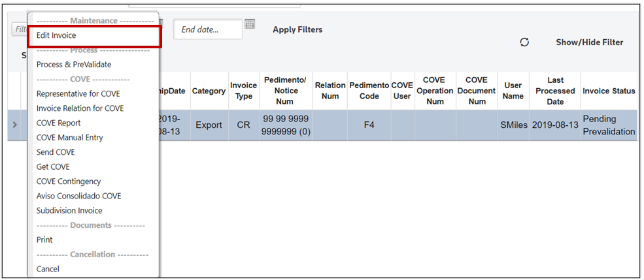Viewport: 644px width, 280px height.
Task: Expand the invoice row chevron arrow
Action: coord(15,125)
